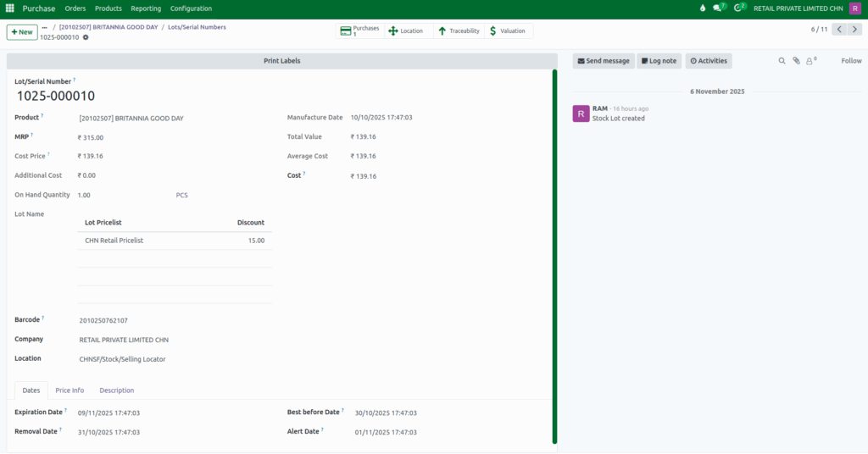Open the Traceability smart button

pyautogui.click(x=459, y=31)
